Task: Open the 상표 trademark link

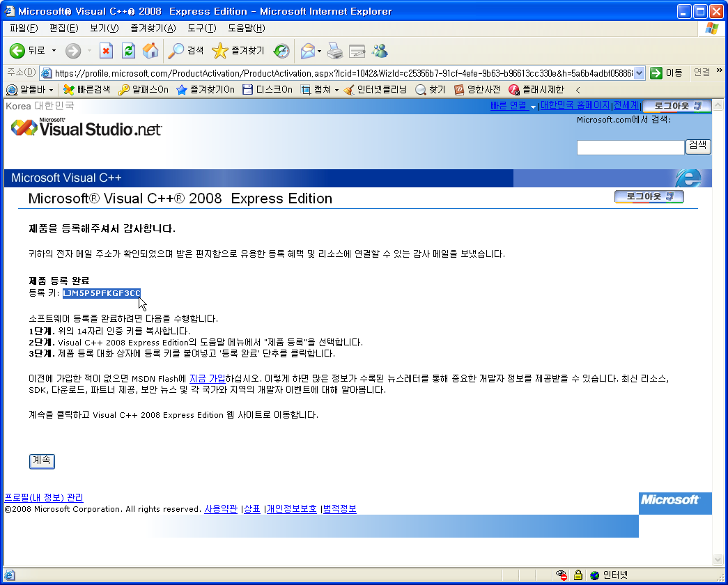Action: 252,509
